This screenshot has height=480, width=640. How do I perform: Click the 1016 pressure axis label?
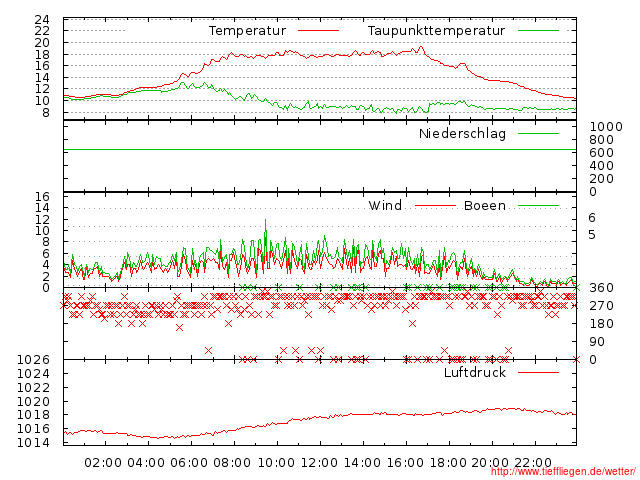coord(33,429)
